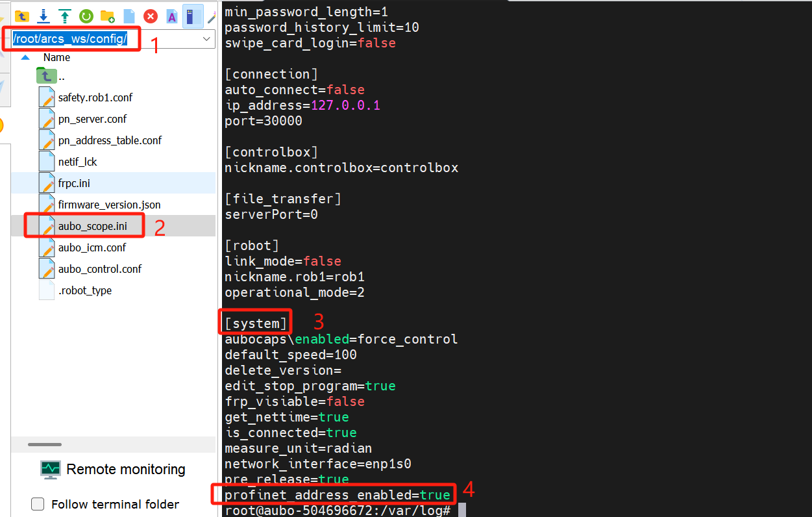Click the measure_unit=radian line
The width and height of the screenshot is (812, 517).
[x=299, y=448]
